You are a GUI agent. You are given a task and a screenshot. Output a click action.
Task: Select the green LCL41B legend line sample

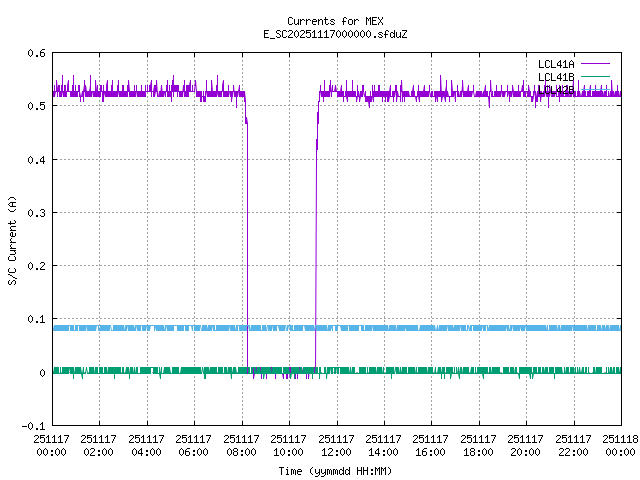(600, 77)
